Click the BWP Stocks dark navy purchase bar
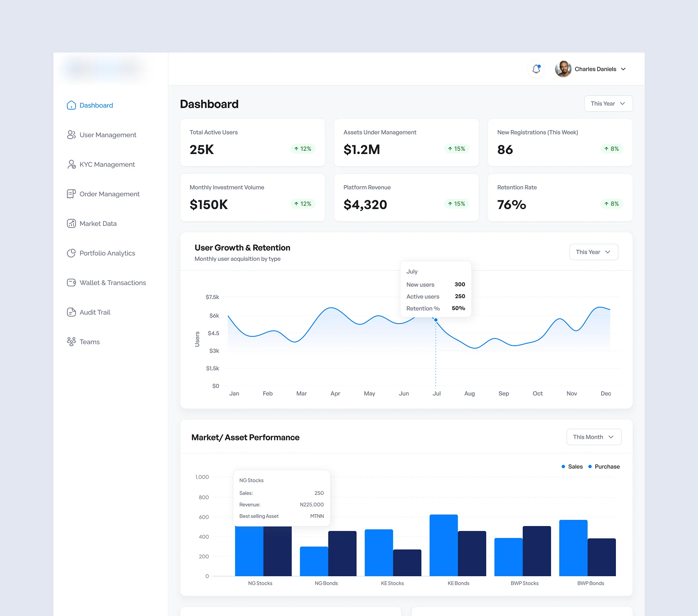The width and height of the screenshot is (698, 616). point(537,551)
